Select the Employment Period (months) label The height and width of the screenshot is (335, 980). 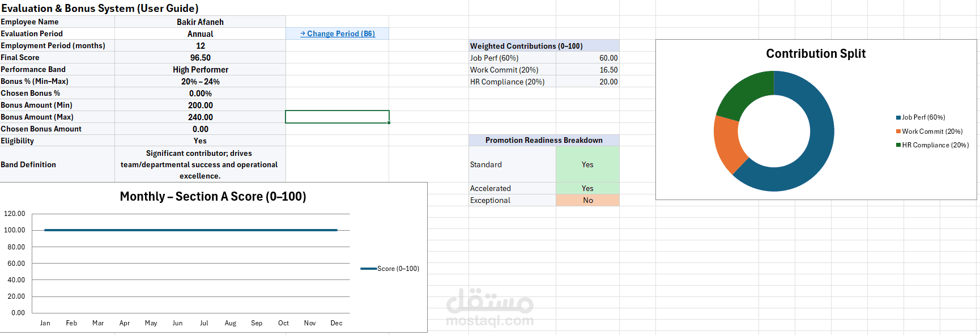[x=57, y=45]
